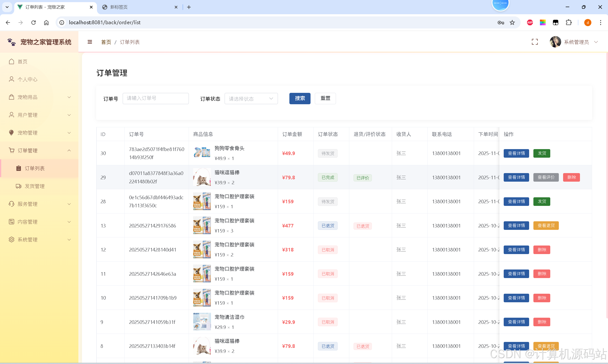The image size is (608, 364).
Task: Open the ABP extension icon
Action: [530, 23]
